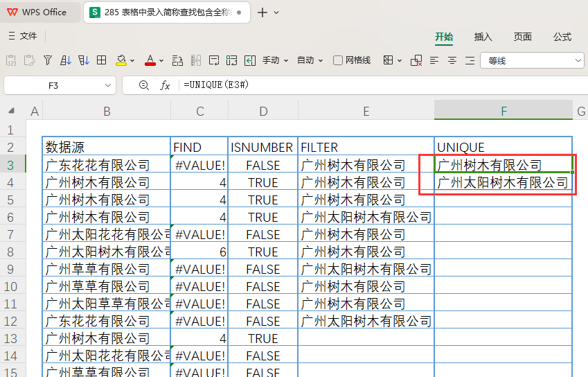Click the greyed-out split columns icon
This screenshot has width=588, height=377.
[x=196, y=60]
